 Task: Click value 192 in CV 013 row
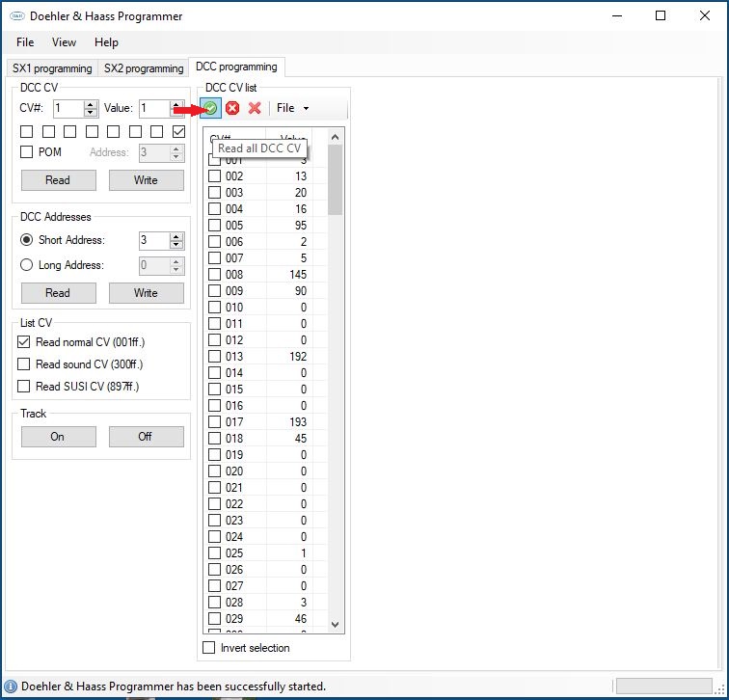click(x=298, y=357)
